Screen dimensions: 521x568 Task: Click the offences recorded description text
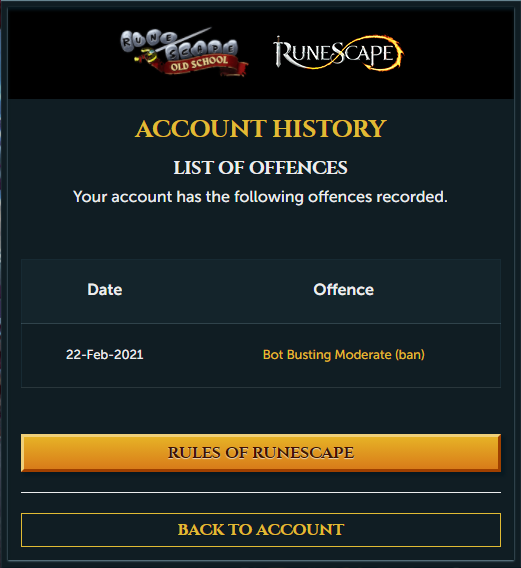coord(260,197)
